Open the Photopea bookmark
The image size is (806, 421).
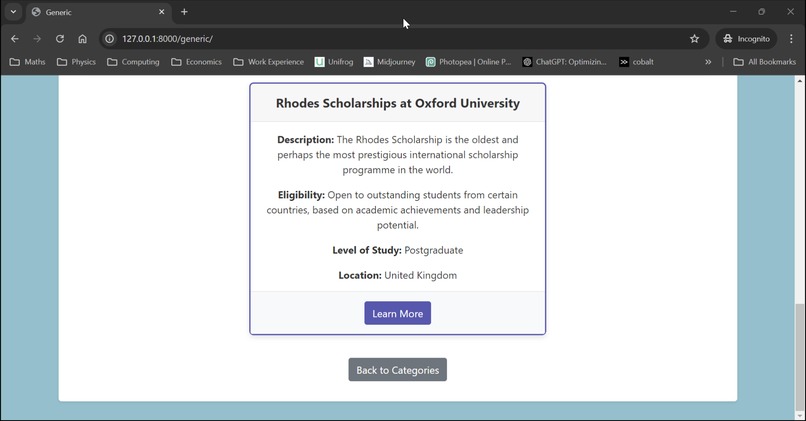[x=468, y=62]
